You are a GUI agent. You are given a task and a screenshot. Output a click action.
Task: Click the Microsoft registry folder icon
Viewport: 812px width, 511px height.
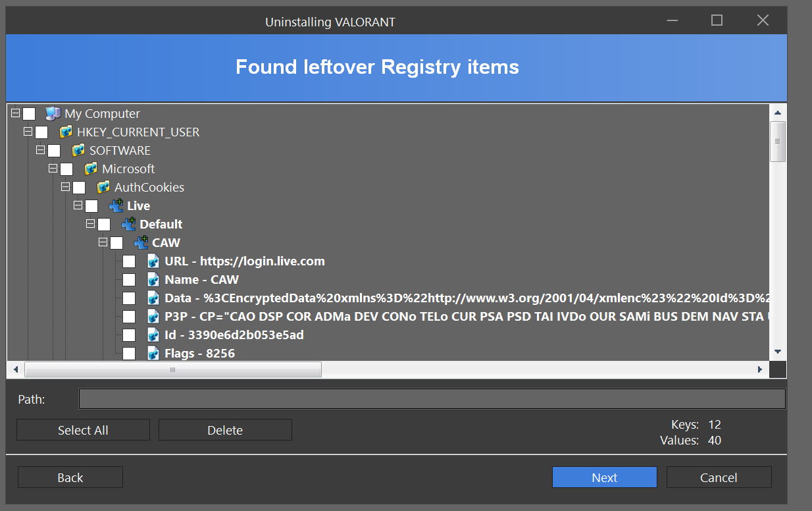[x=91, y=169]
